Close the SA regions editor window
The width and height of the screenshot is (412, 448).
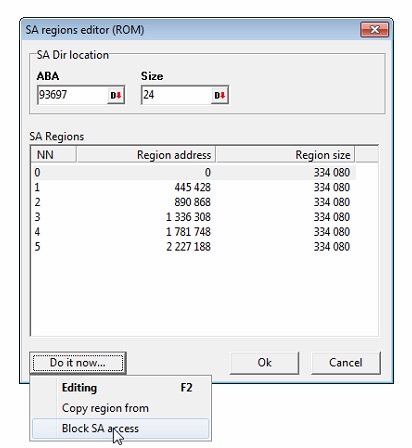pos(375,30)
